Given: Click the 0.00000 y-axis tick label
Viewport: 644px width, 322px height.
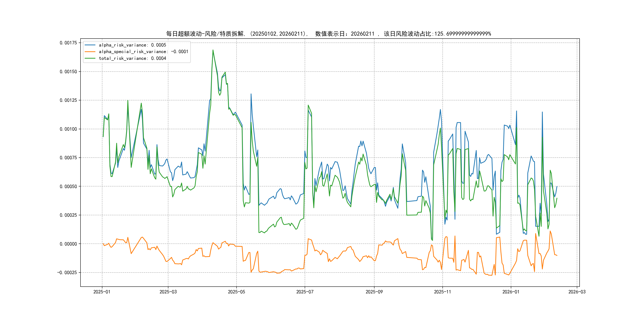Looking at the screenshot, I should (68, 244).
